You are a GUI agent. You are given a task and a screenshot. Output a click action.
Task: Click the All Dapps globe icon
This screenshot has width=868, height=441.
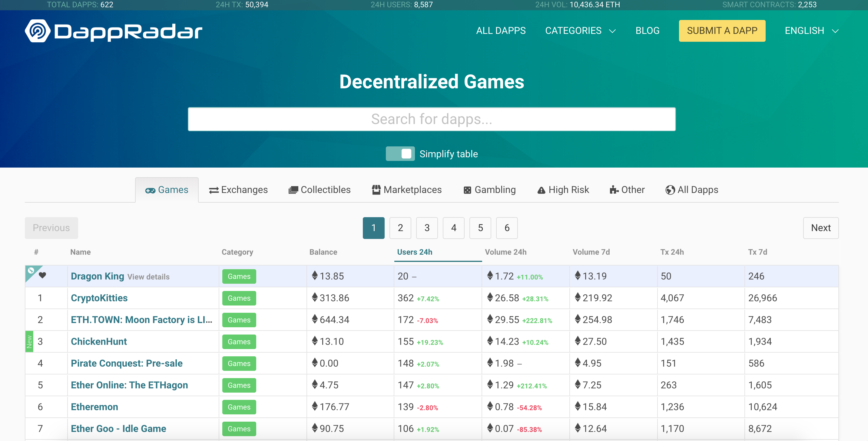click(670, 190)
